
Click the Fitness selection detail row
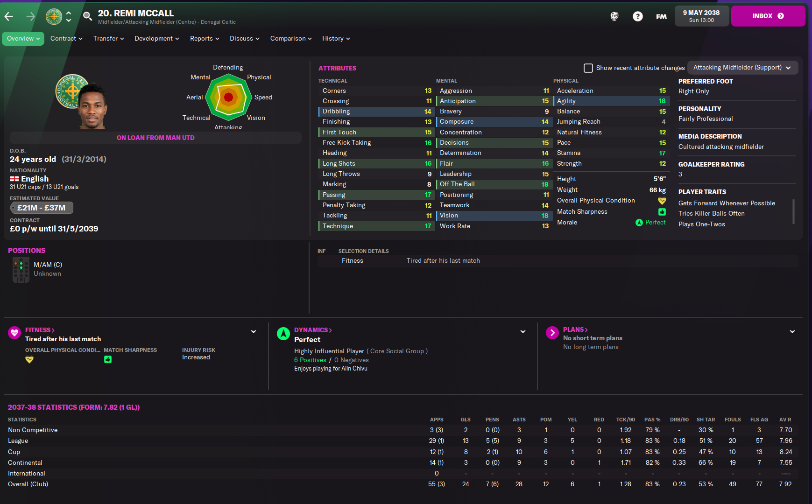pyautogui.click(x=558, y=261)
